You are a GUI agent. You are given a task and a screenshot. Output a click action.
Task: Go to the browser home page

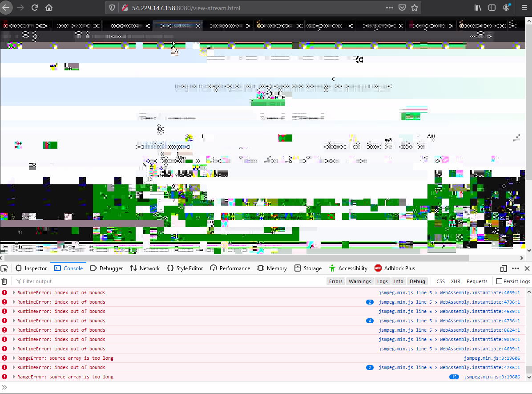[x=49, y=8]
